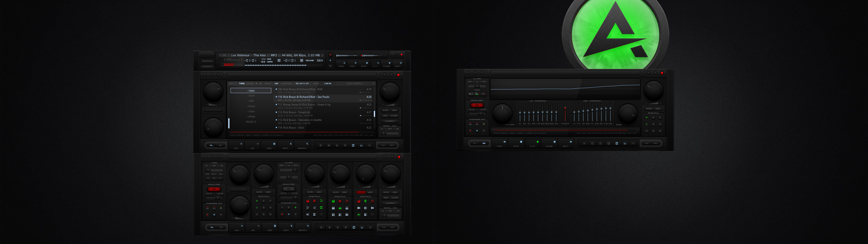Click the Tabs add plus button

(x=208, y=178)
